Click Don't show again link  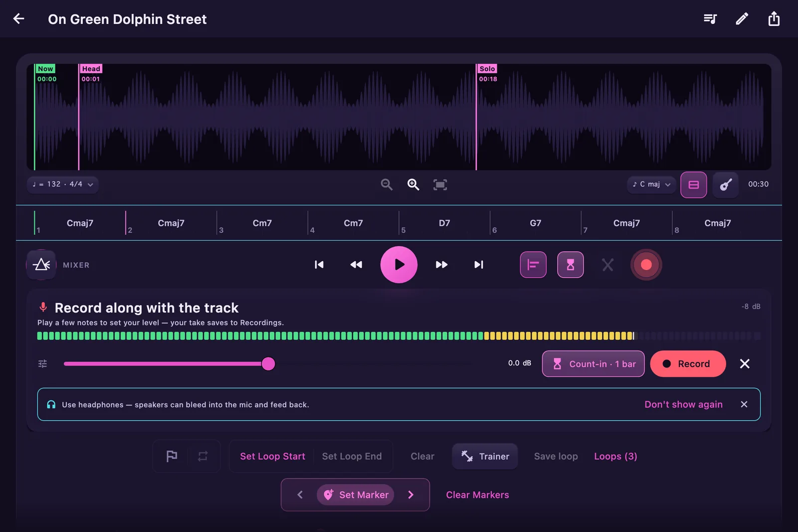click(x=683, y=404)
